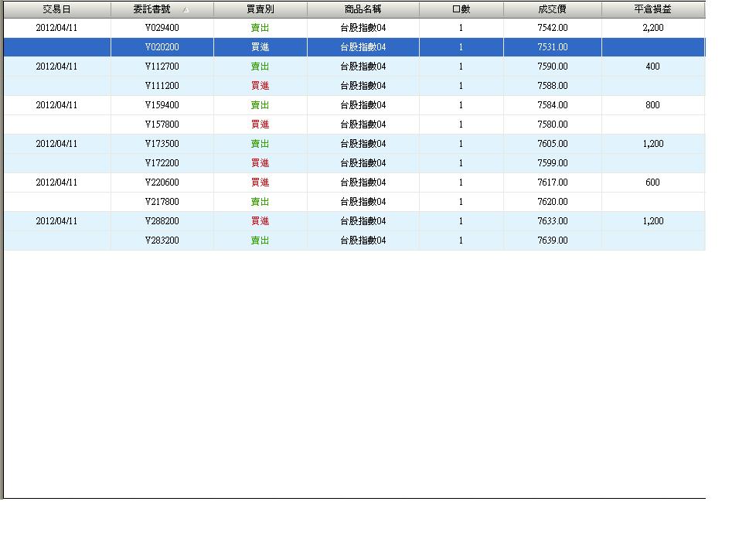This screenshot has height=539, width=756.
Task: Click price 7599.00
Action: click(x=553, y=163)
